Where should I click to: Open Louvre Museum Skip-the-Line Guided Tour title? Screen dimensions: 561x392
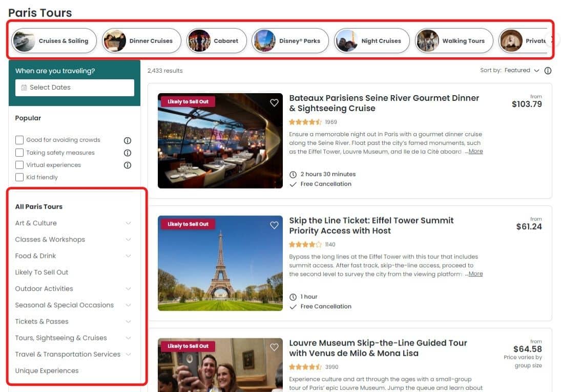click(378, 348)
